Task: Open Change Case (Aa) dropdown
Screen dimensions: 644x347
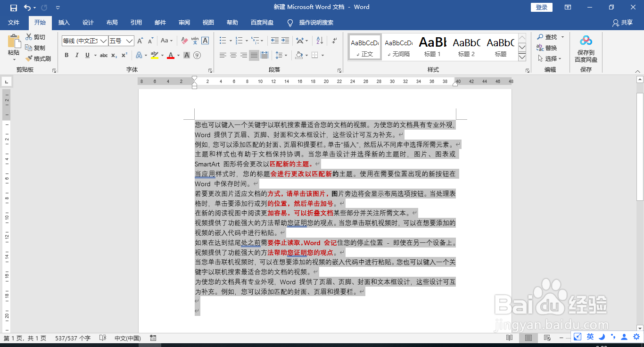Action: (166, 41)
